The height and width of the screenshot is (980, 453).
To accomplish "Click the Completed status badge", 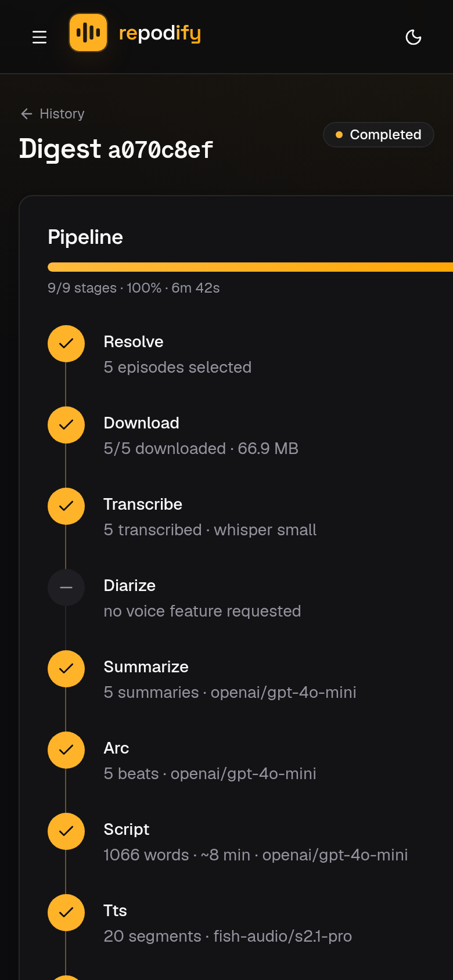I will point(379,135).
